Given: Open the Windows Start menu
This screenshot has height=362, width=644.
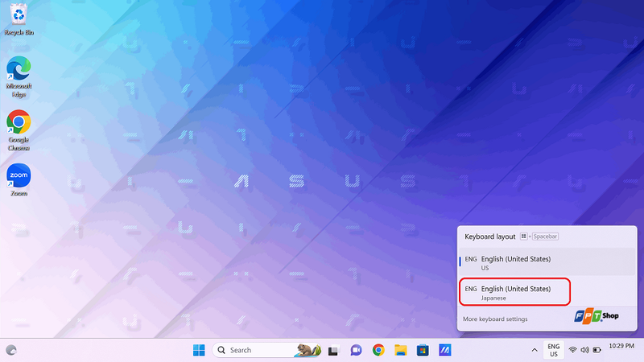Looking at the screenshot, I should [x=199, y=350].
